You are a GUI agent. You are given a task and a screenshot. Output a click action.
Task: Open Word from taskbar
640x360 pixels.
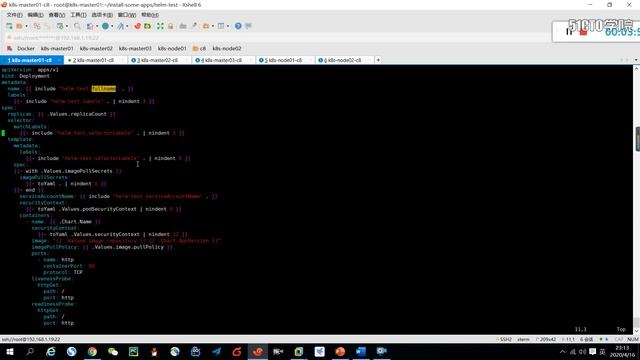361,351
